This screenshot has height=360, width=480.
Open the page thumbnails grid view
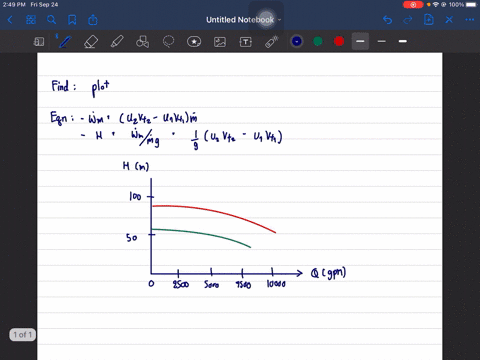31,20
